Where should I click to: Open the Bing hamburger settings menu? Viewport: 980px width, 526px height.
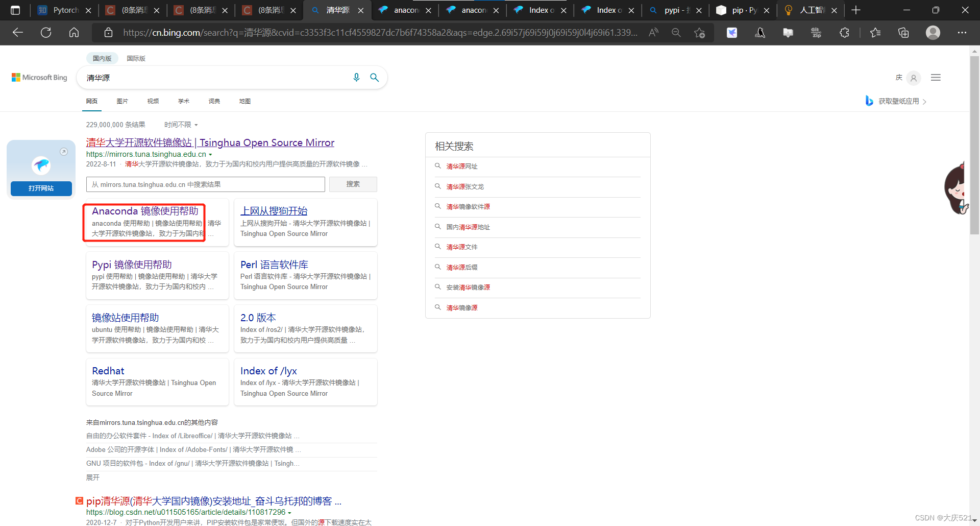coord(936,77)
